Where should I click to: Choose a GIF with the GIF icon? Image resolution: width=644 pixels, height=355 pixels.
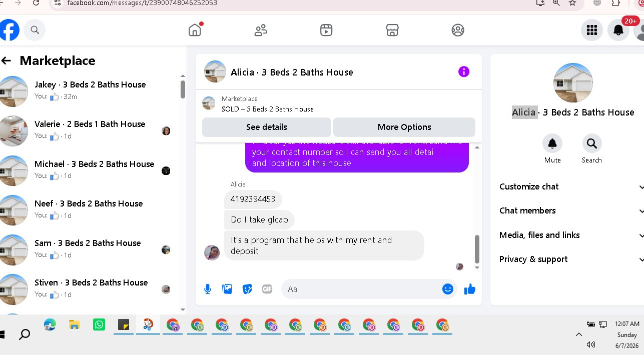(x=267, y=289)
